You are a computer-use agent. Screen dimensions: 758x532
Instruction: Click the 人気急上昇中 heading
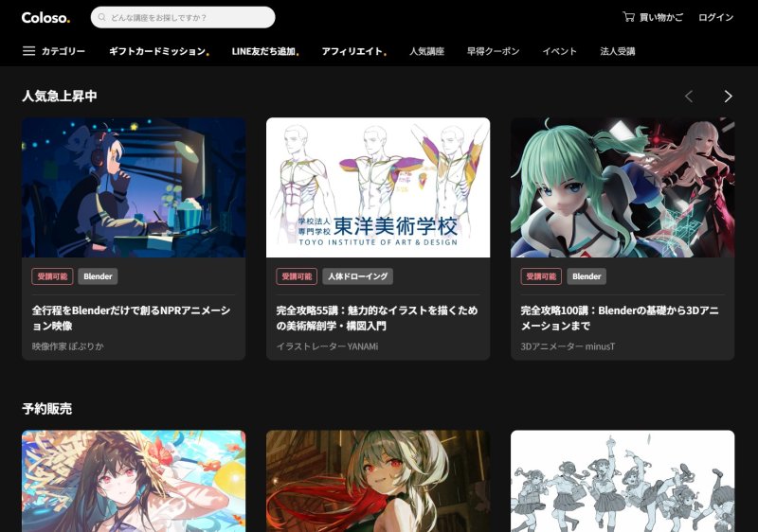point(60,96)
